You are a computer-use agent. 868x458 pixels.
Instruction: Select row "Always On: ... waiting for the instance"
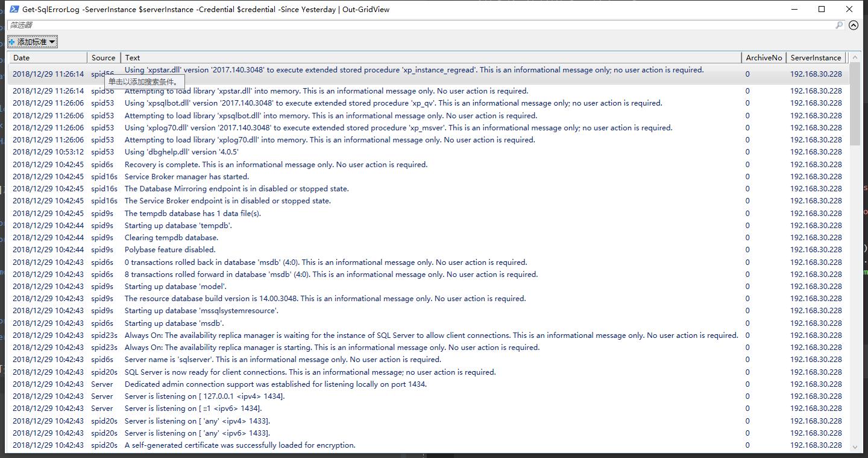click(x=429, y=336)
